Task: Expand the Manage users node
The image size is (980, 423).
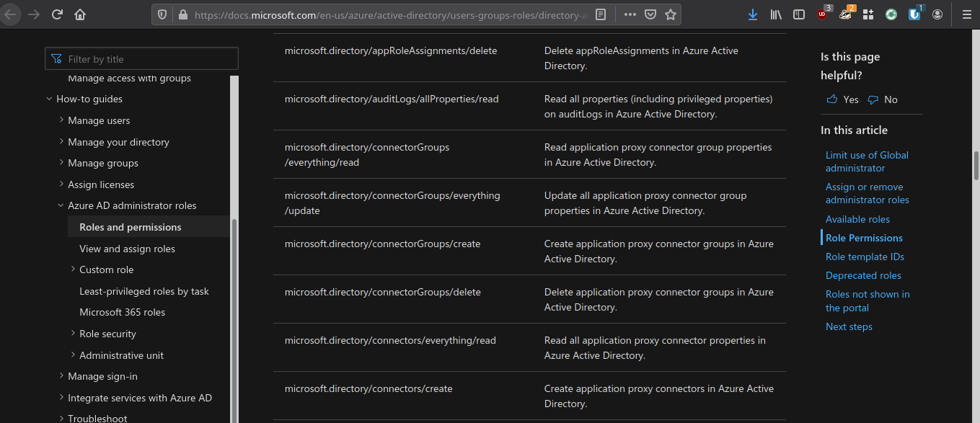Action: pos(61,120)
